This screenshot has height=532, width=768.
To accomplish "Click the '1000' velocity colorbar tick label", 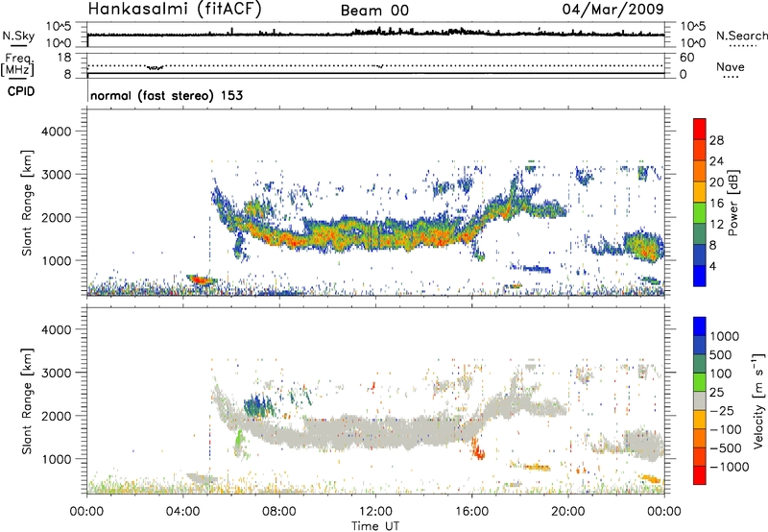I will click(725, 336).
